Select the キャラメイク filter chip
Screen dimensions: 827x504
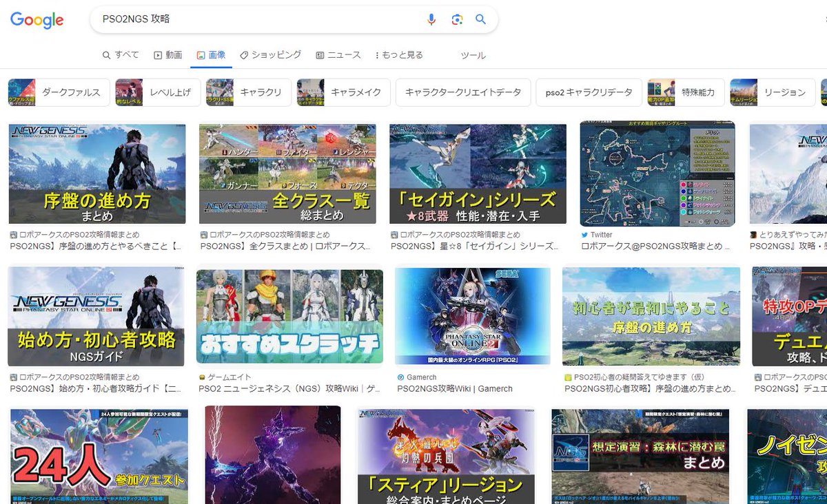tap(344, 92)
